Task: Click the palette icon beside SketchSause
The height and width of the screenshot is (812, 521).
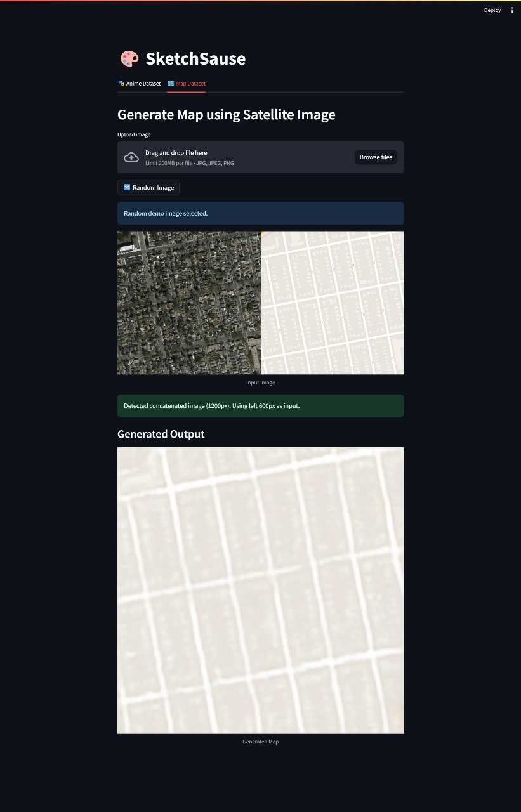Action: 129,59
